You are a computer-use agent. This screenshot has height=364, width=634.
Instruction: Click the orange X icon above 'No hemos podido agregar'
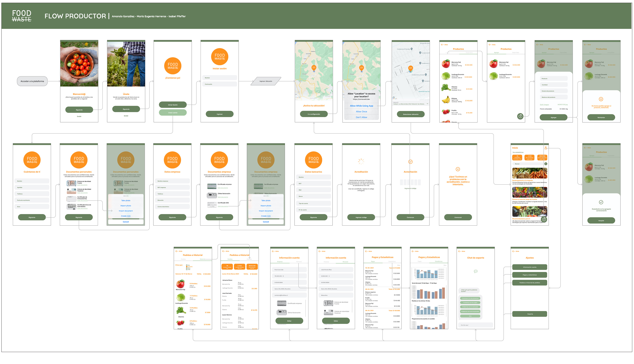(601, 99)
